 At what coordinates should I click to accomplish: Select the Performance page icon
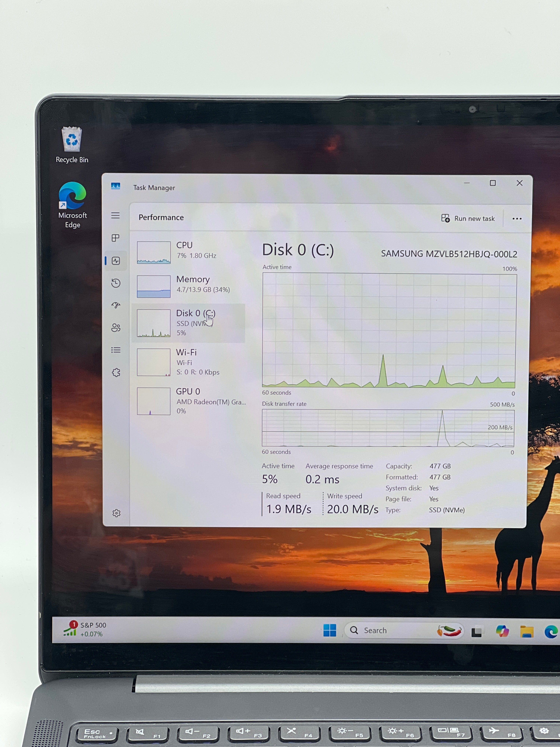coord(116,261)
